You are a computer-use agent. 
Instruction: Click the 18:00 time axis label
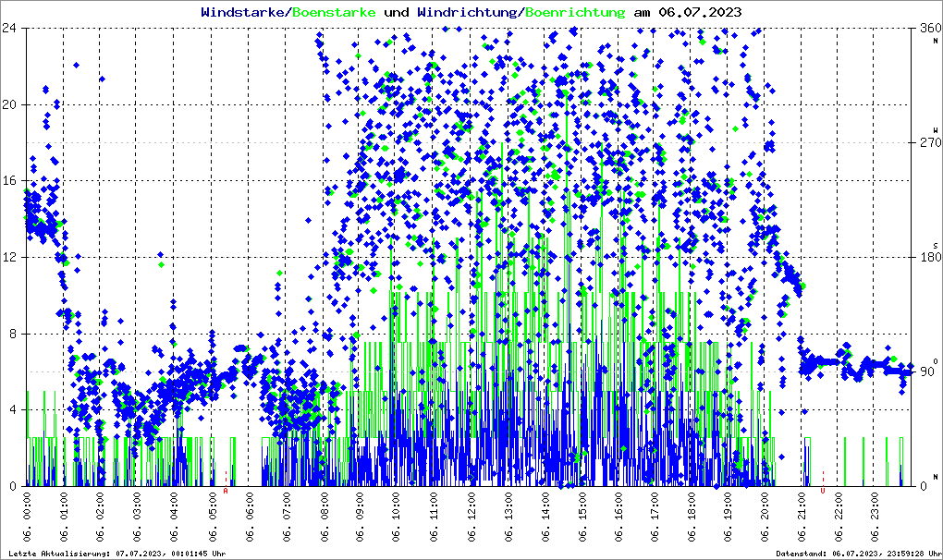pyautogui.click(x=692, y=517)
